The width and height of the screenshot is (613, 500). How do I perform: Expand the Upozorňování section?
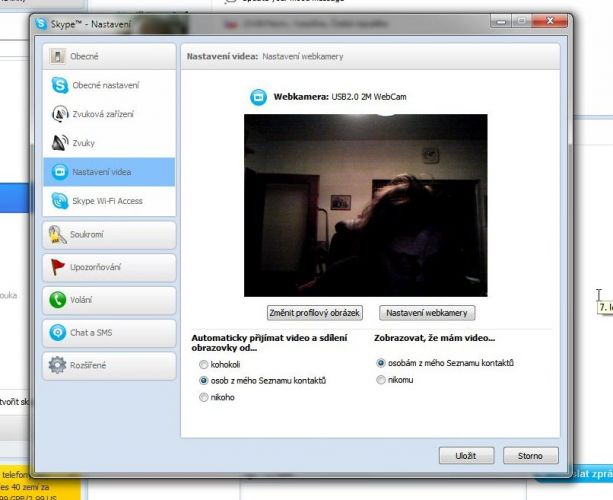pyautogui.click(x=109, y=267)
